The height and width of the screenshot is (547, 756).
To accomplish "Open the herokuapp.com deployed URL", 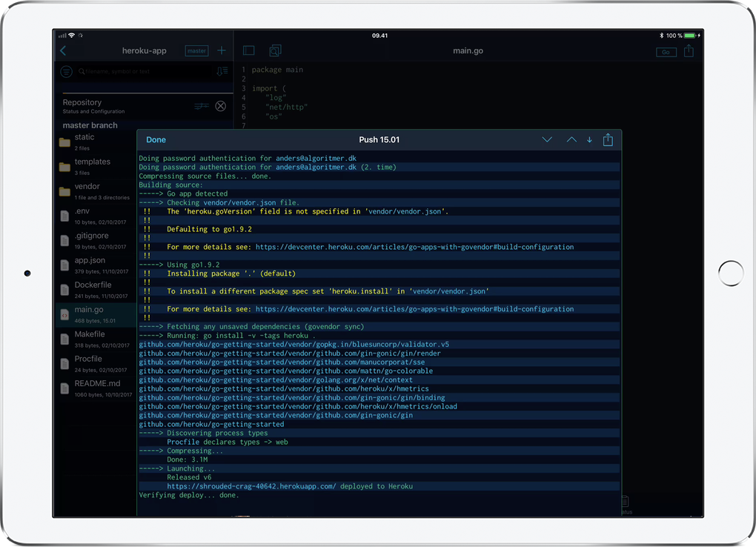I will (251, 486).
